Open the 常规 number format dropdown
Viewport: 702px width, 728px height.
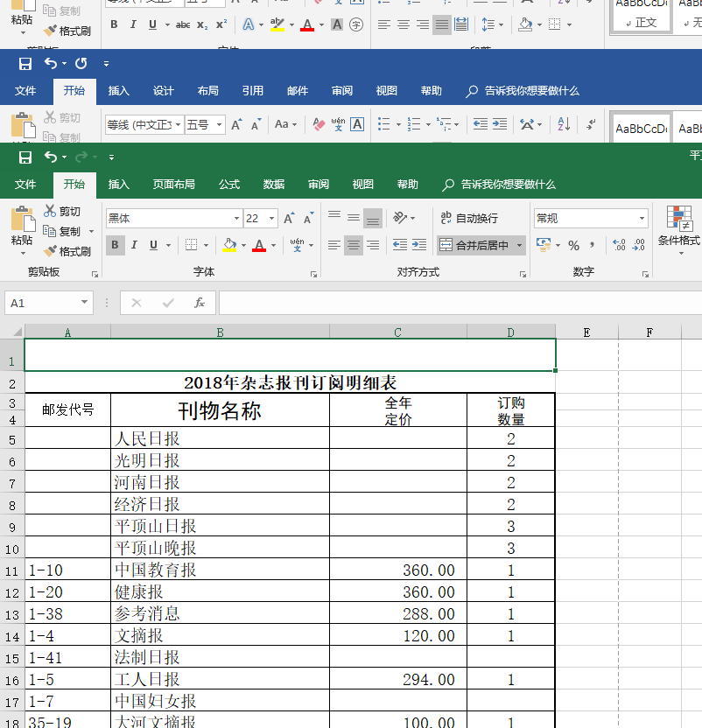(642, 218)
